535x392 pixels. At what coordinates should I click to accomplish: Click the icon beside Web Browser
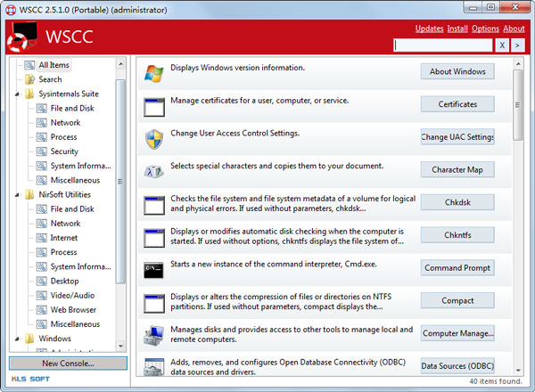pyautogui.click(x=42, y=309)
